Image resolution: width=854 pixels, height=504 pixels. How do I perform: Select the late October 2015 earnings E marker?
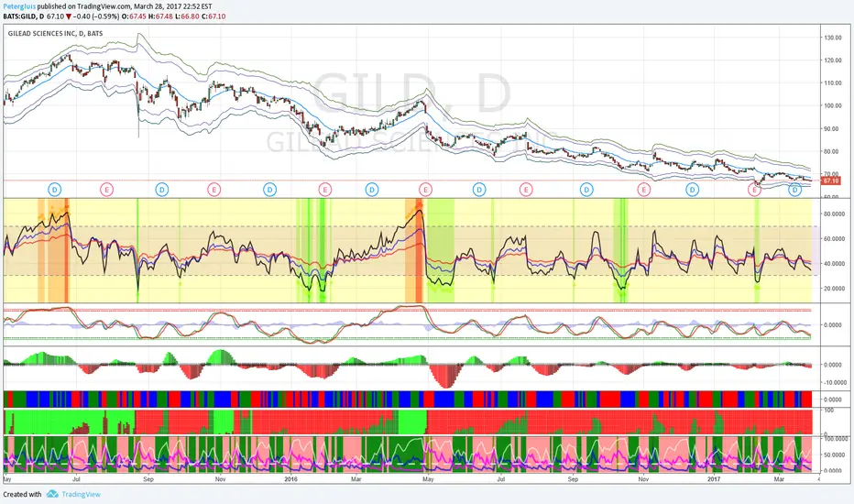point(214,190)
